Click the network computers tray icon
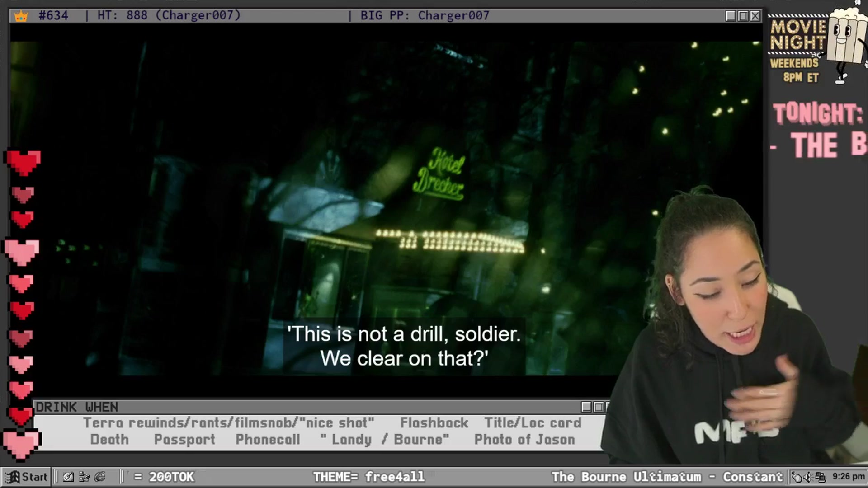 pyautogui.click(x=821, y=477)
